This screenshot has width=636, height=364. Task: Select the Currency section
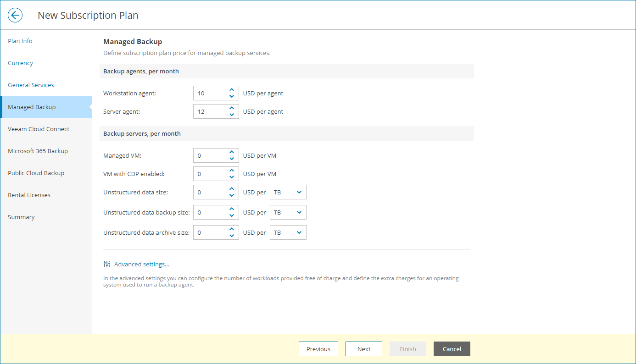(x=20, y=63)
